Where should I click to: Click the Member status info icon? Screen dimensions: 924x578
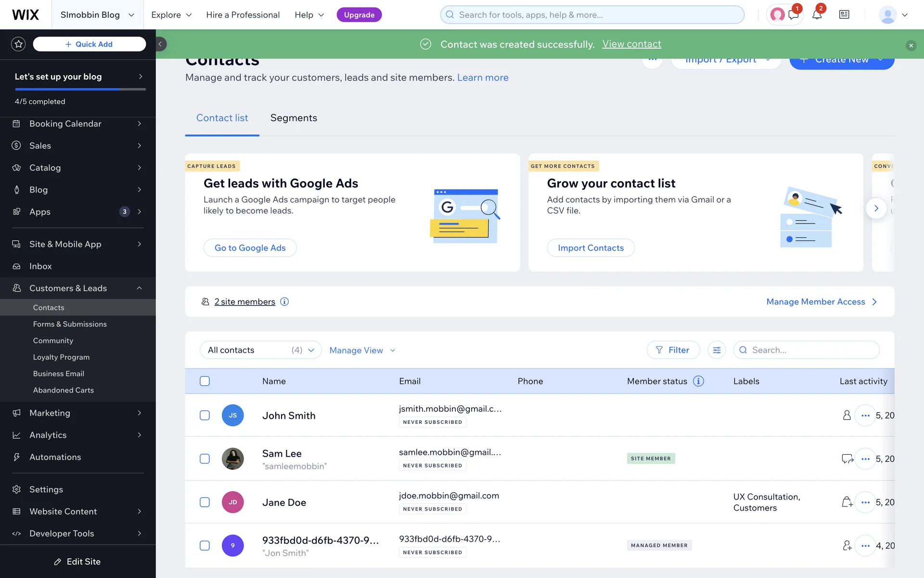(698, 381)
